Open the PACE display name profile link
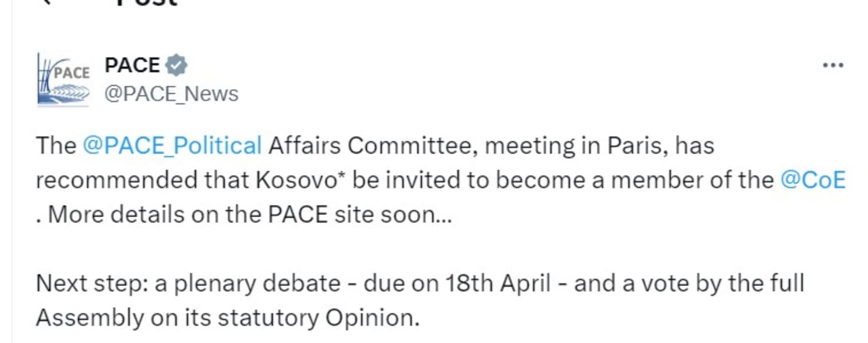The image size is (868, 343). pyautogui.click(x=132, y=65)
